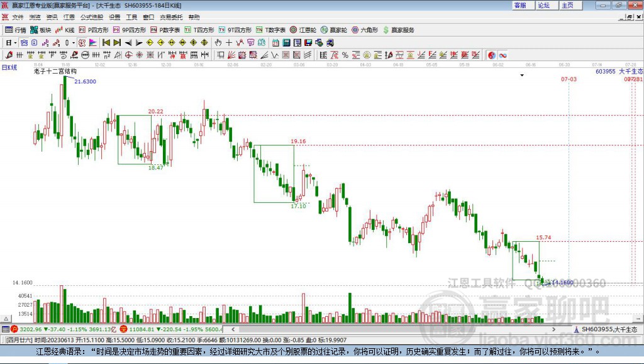This screenshot has height=364, width=644.
Task: Open the calendar icon showing 21
Action: click(275, 42)
